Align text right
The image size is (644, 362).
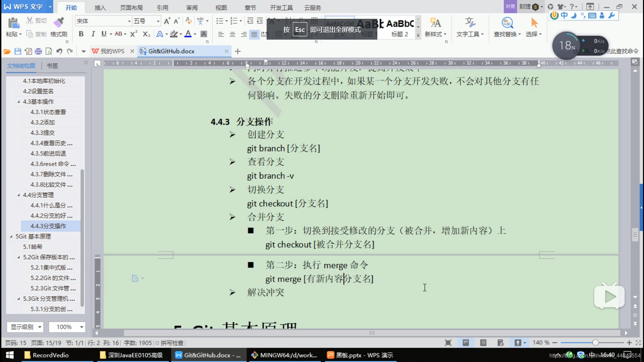click(x=244, y=34)
